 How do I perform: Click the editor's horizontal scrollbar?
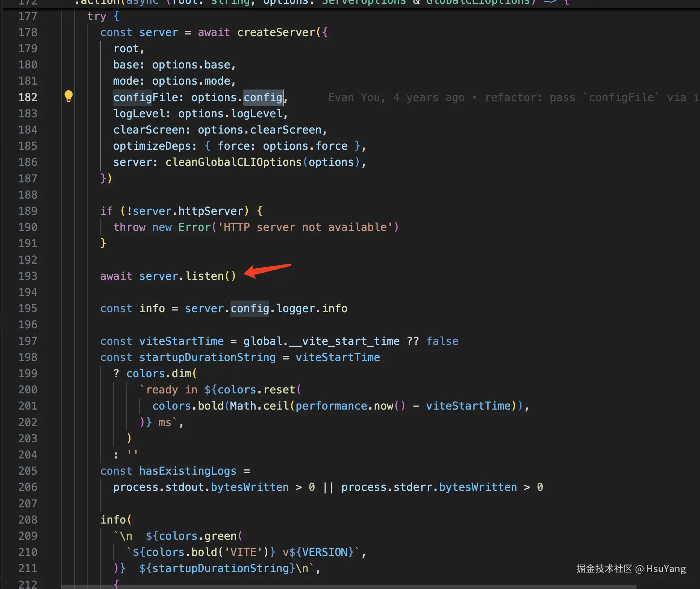(x=349, y=587)
